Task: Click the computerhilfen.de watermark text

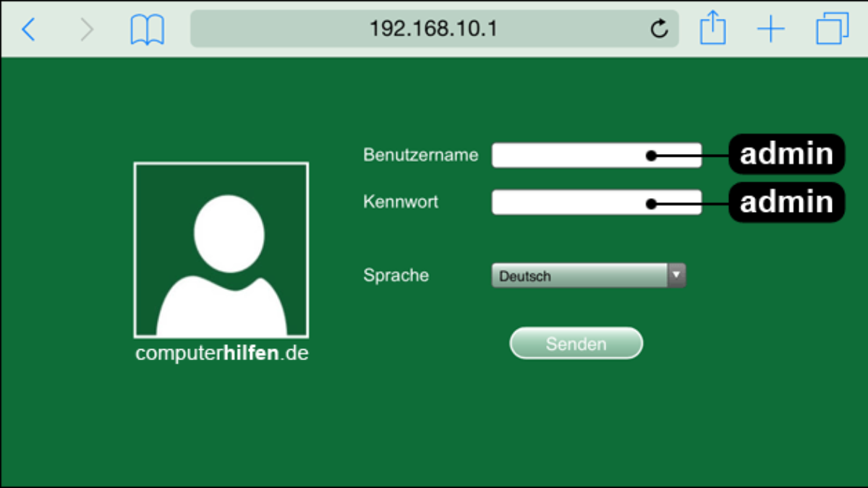Action: point(221,354)
